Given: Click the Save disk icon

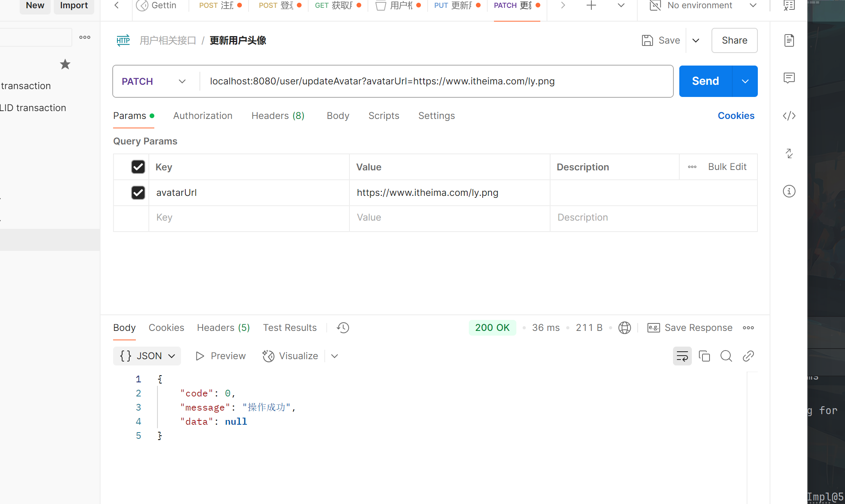Looking at the screenshot, I should click(x=647, y=40).
